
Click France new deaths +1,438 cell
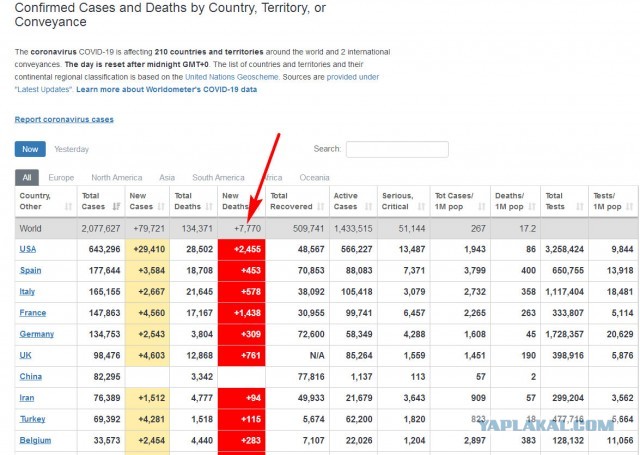coord(242,313)
